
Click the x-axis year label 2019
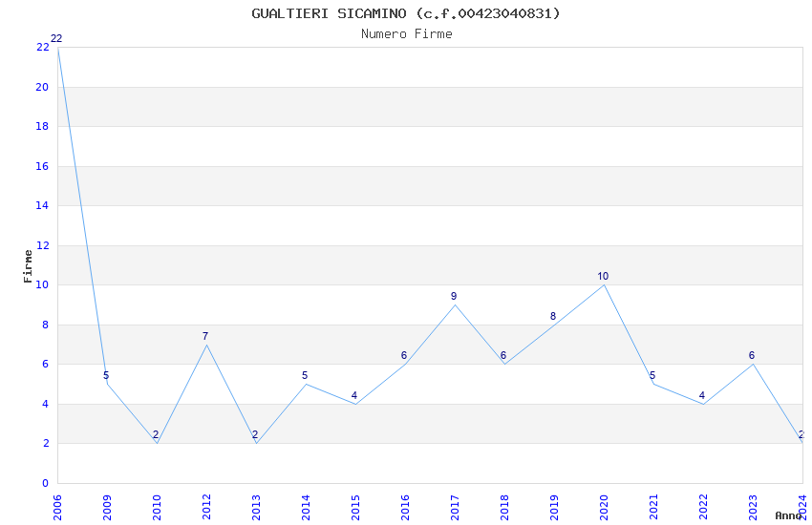click(x=554, y=507)
